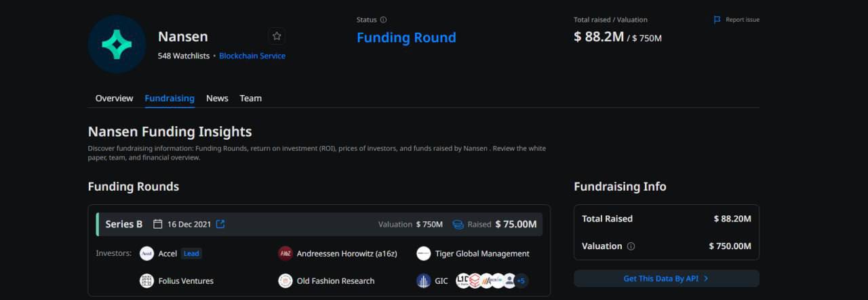Click the Accel investor logo
Screen dimensions: 868x300
(146, 253)
